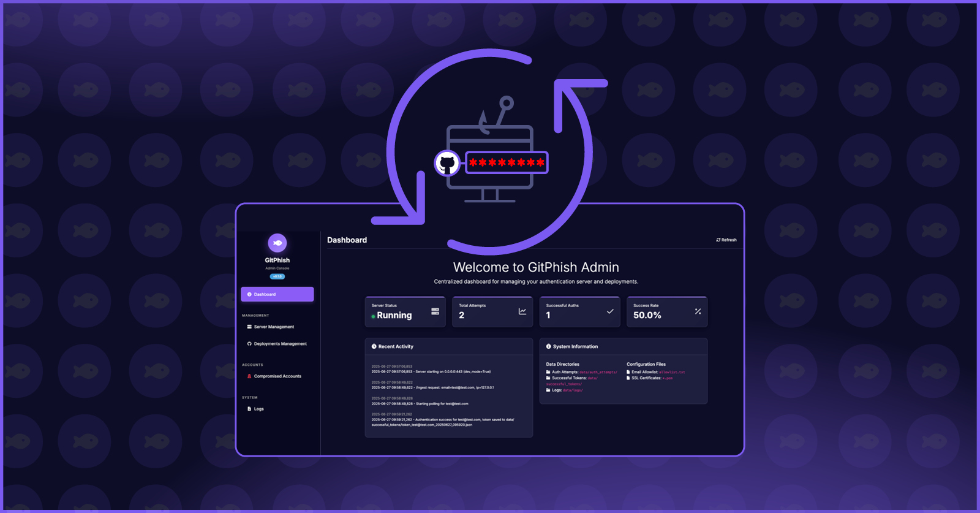Click the GitPhish fish logo icon
The height and width of the screenshot is (513, 980).
tap(277, 243)
